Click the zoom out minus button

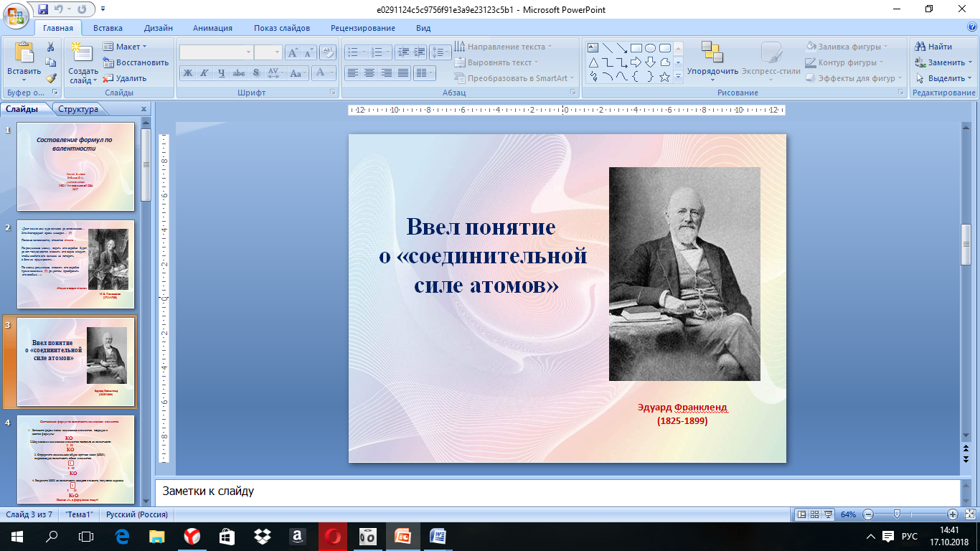point(867,514)
